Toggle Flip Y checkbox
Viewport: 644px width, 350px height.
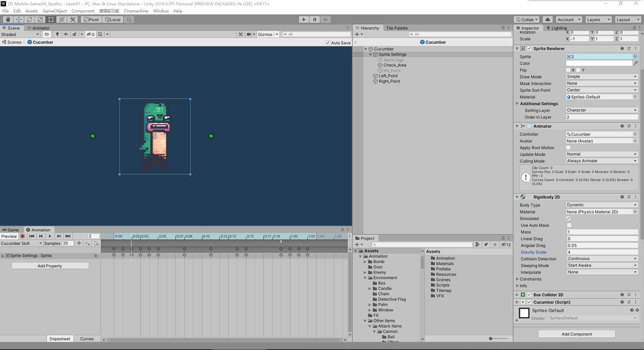click(578, 70)
